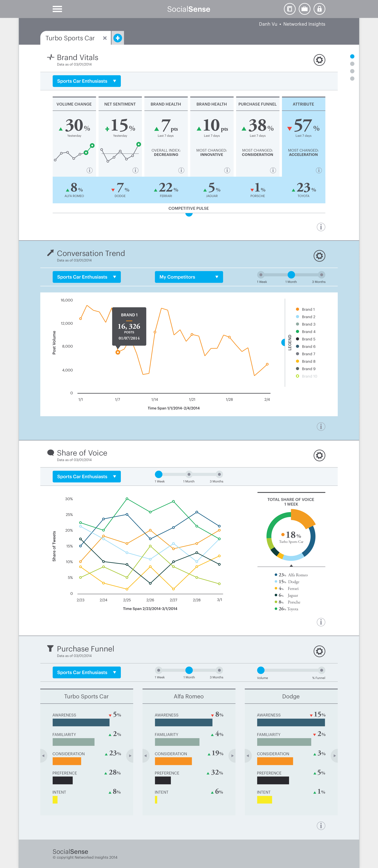Viewport: 378px width, 868px height.
Task: Open Brand Vitals settings gear
Action: (x=319, y=60)
